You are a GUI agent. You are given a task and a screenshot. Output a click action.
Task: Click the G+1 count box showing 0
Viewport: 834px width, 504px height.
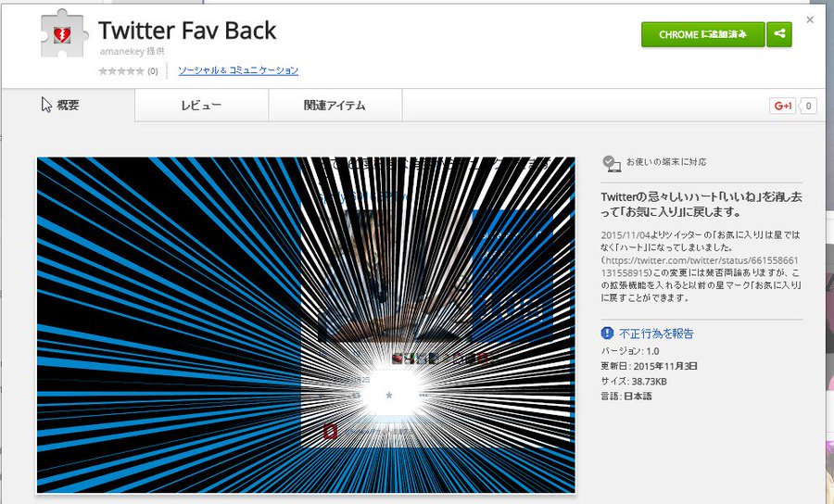coord(808,106)
